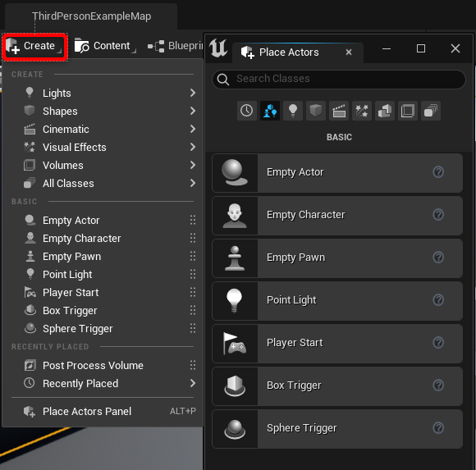Viewport: 476px width, 470px height.
Task: Expand the Shapes submenu
Action: tap(103, 111)
